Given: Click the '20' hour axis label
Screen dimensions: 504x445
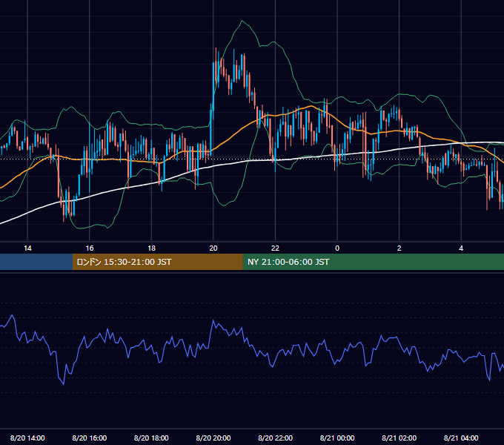Looking at the screenshot, I should point(213,248).
